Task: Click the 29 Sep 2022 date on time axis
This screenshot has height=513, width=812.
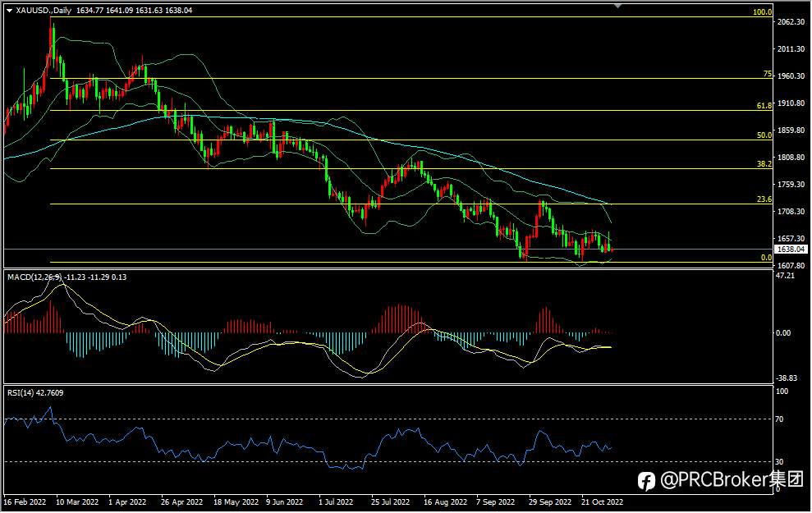Action: 550,502
